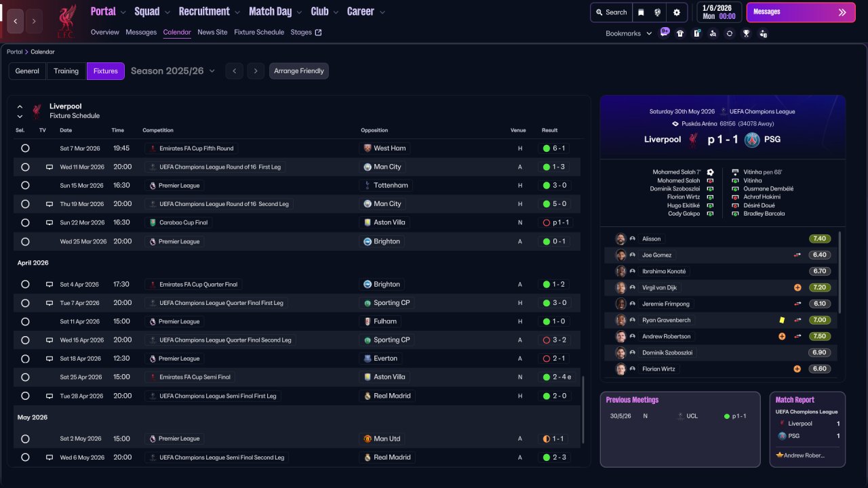Open the Season 2025/26 dropdown
The height and width of the screenshot is (488, 868).
coord(173,71)
